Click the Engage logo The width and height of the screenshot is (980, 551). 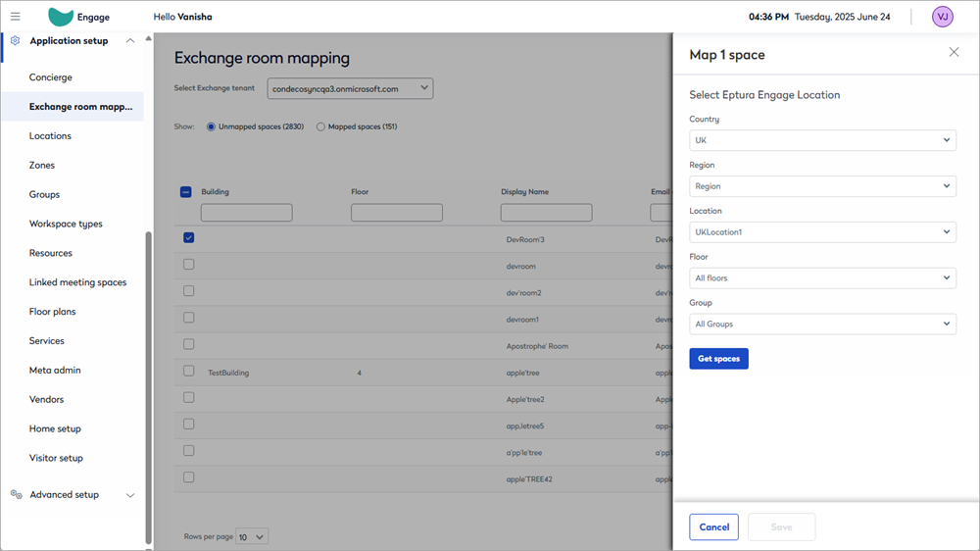pyautogui.click(x=78, y=17)
